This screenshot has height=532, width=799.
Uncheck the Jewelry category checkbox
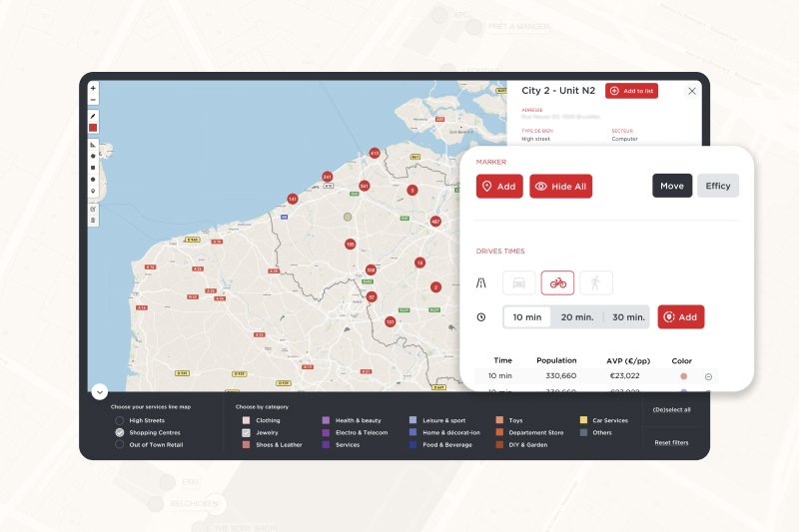pyautogui.click(x=247, y=432)
